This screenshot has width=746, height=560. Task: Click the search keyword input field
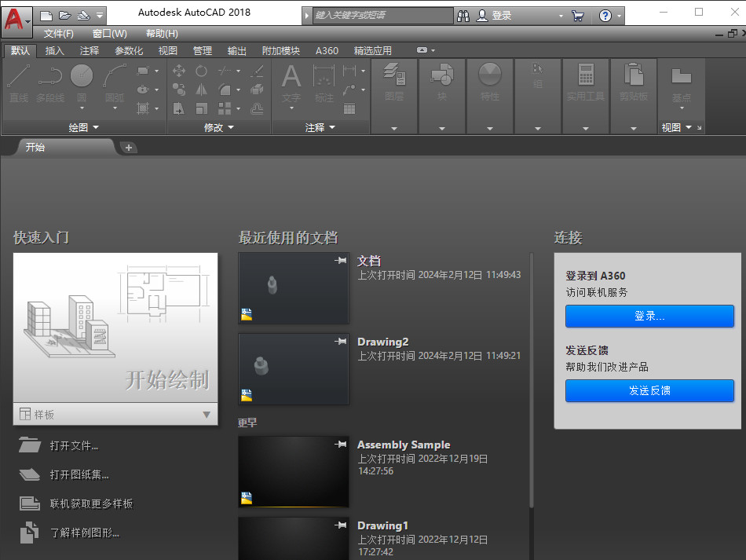pos(383,15)
